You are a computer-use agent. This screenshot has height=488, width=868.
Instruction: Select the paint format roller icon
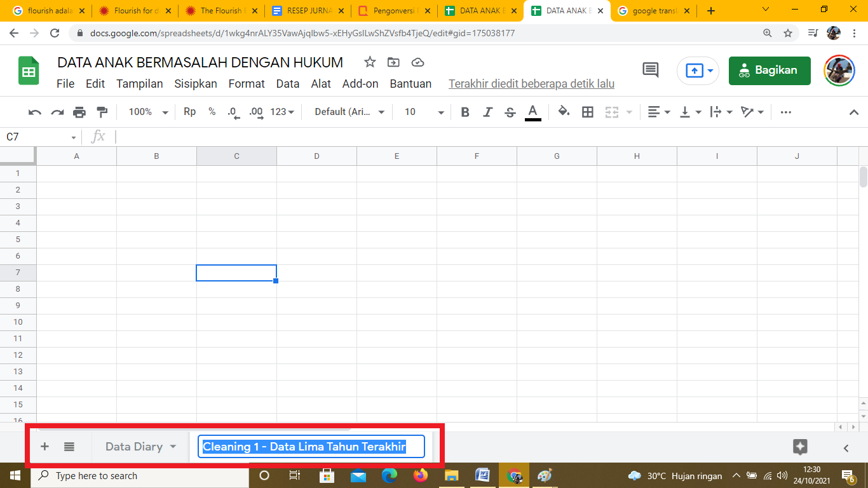point(102,112)
